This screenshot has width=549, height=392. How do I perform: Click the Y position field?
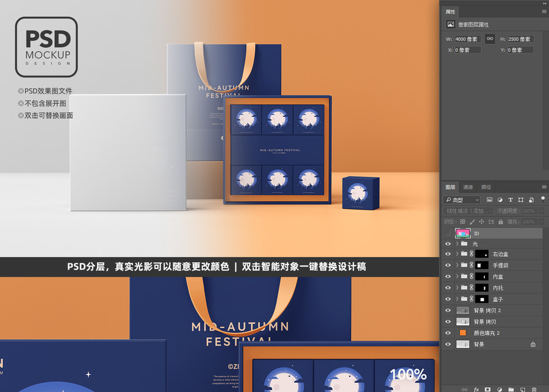(x=521, y=50)
